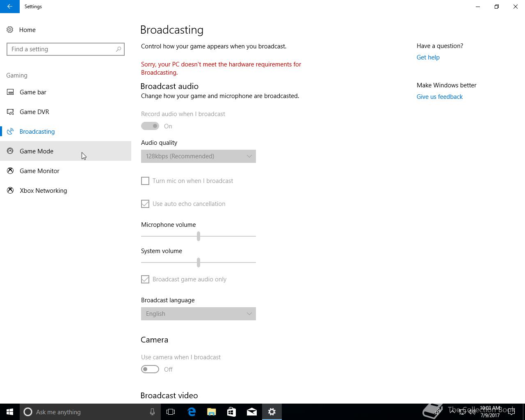Screen dimensions: 525x420
Task: Minimize the Settings window
Action: click(478, 7)
